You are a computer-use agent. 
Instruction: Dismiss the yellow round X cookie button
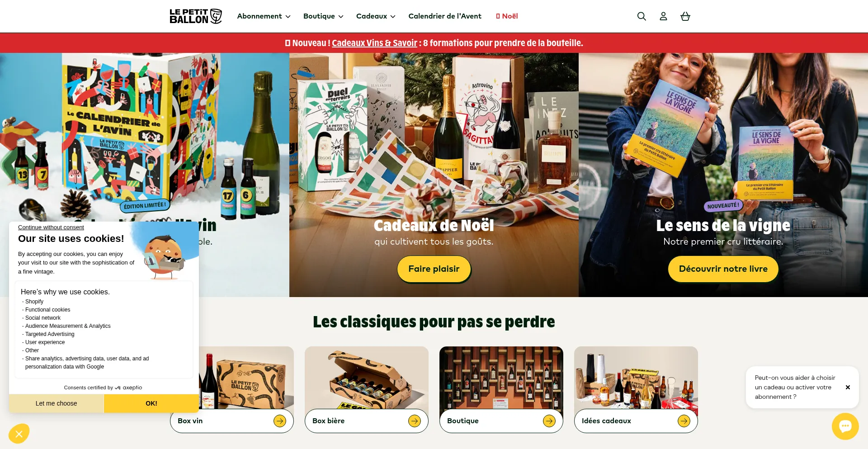pyautogui.click(x=19, y=434)
